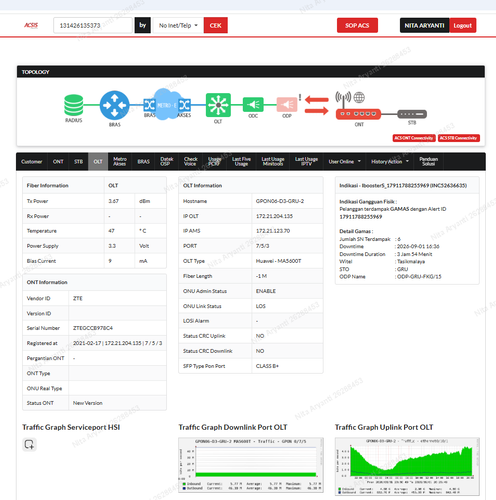Screen dimensions: 496x500
Task: Click the green ODC icon
Action: click(x=253, y=105)
